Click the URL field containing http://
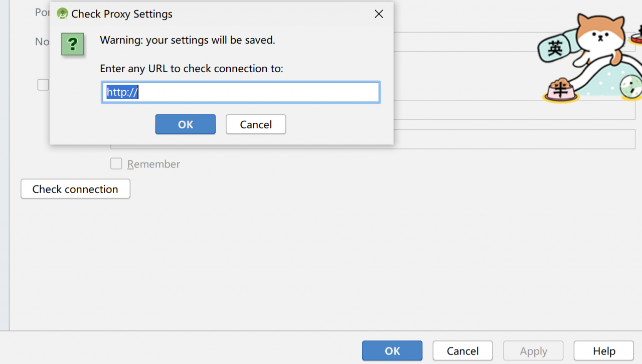The image size is (642, 364). pyautogui.click(x=241, y=93)
